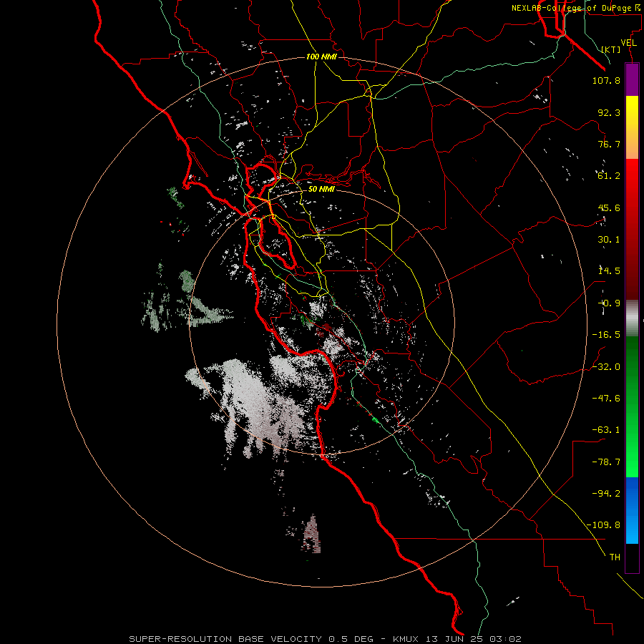Pick the blue segment of color bar
This screenshot has width=644, height=644.
click(632, 510)
